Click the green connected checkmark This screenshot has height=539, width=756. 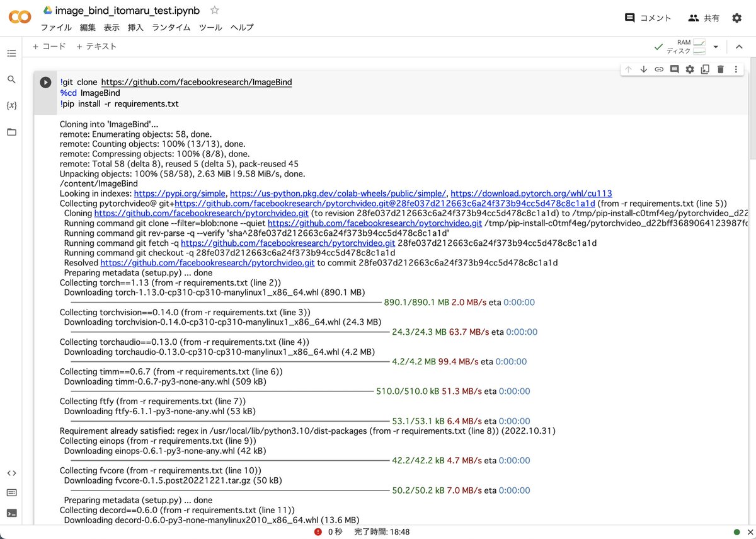click(658, 47)
